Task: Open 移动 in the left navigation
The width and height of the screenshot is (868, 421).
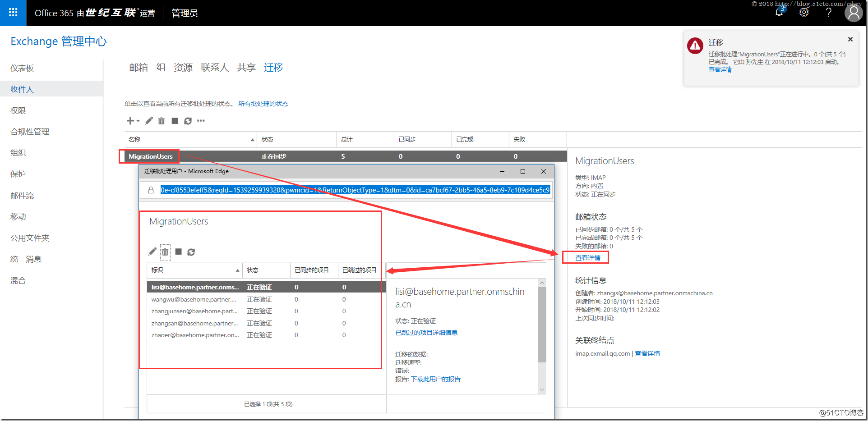Action: click(x=18, y=217)
